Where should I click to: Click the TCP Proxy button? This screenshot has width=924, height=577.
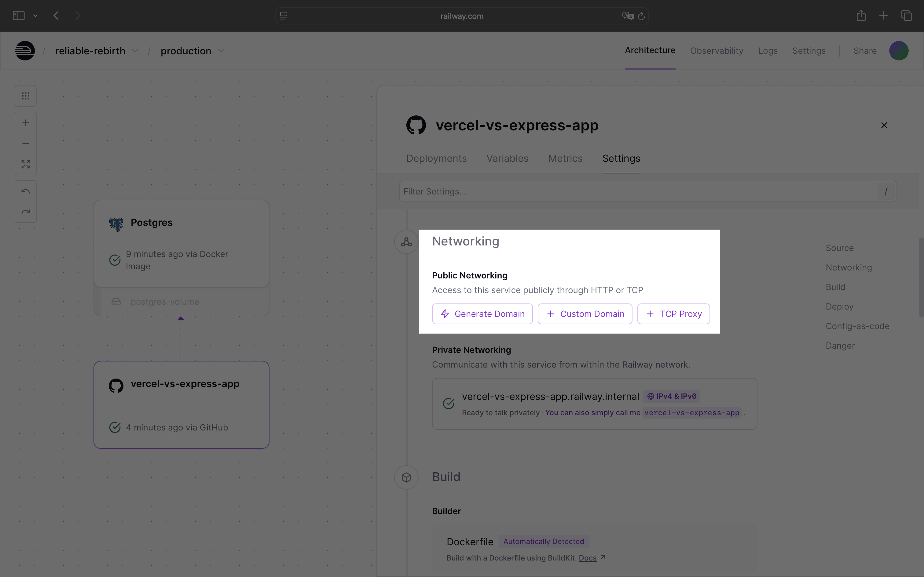[x=673, y=314]
